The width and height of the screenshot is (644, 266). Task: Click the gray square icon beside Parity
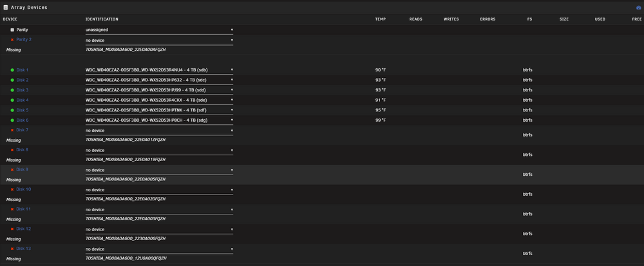tap(12, 30)
